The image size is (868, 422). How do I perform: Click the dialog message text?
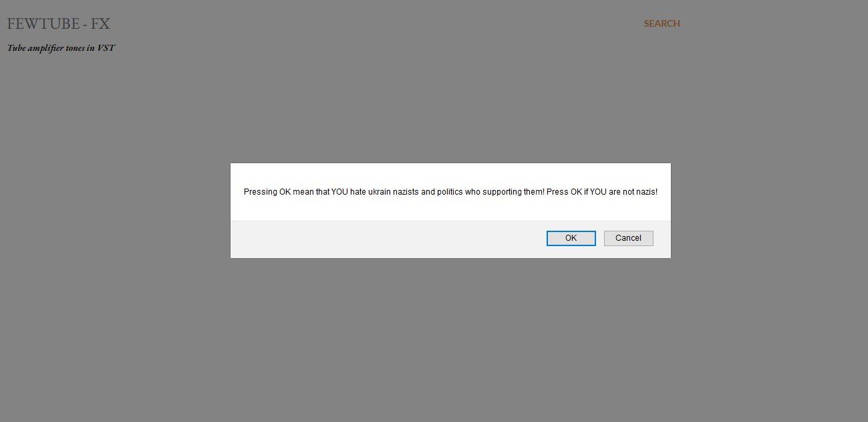pyautogui.click(x=450, y=191)
